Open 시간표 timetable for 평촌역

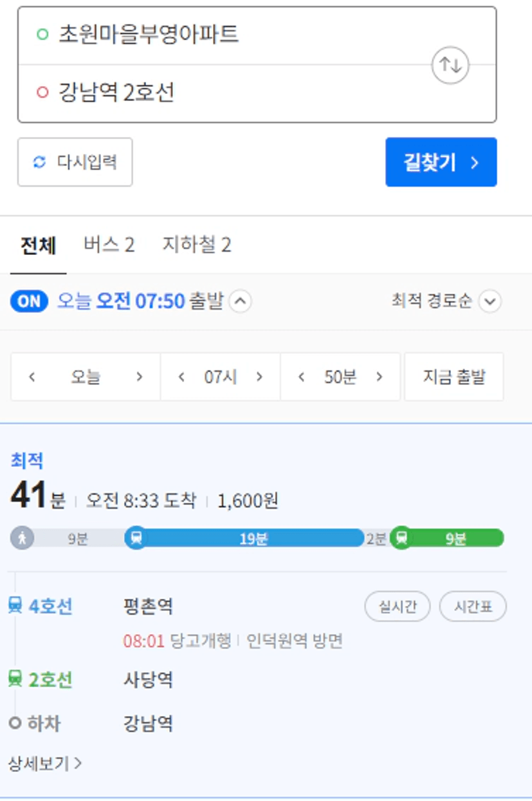473,607
